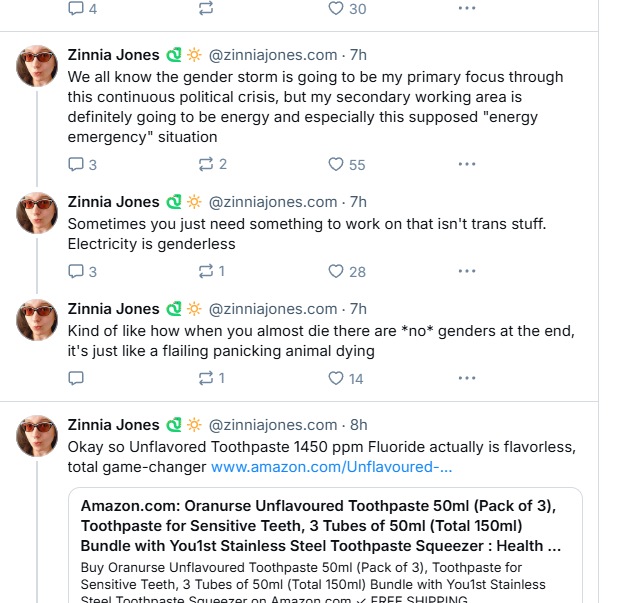Image resolution: width=628 pixels, height=603 pixels.
Task: Reply to "Electricity is genderless" post
Action: 83,271
